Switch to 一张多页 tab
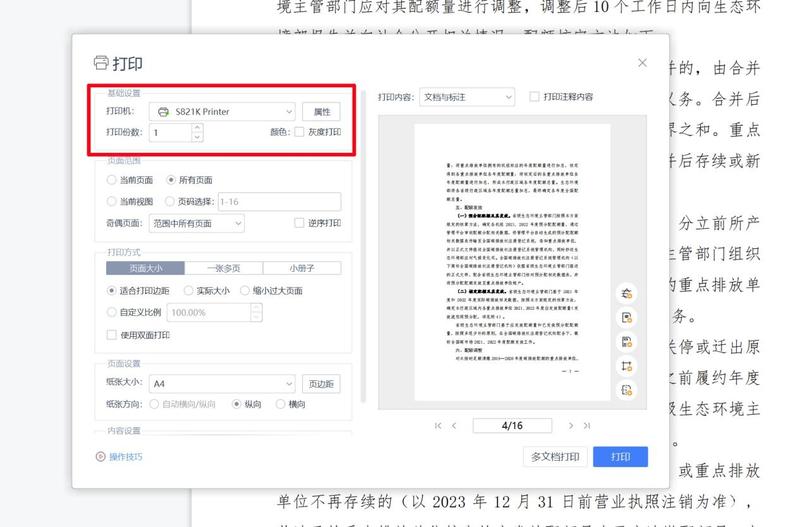This screenshot has width=800, height=527. (x=223, y=268)
